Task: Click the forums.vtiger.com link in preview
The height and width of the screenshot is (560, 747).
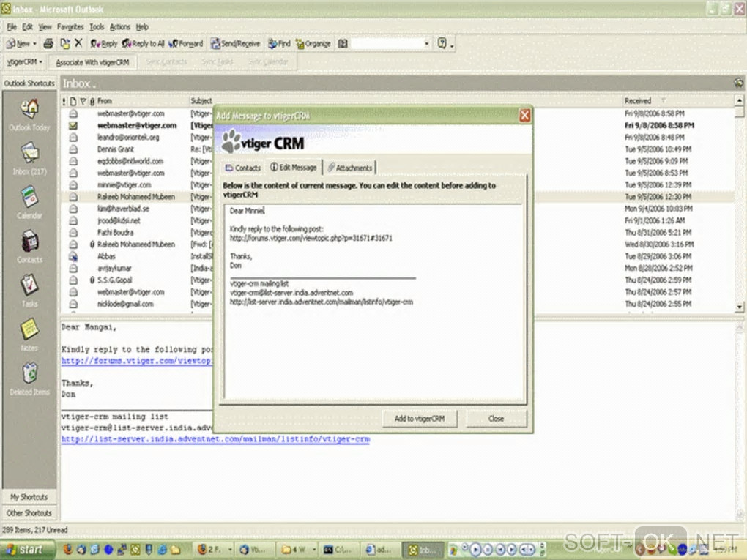Action: coord(136,360)
